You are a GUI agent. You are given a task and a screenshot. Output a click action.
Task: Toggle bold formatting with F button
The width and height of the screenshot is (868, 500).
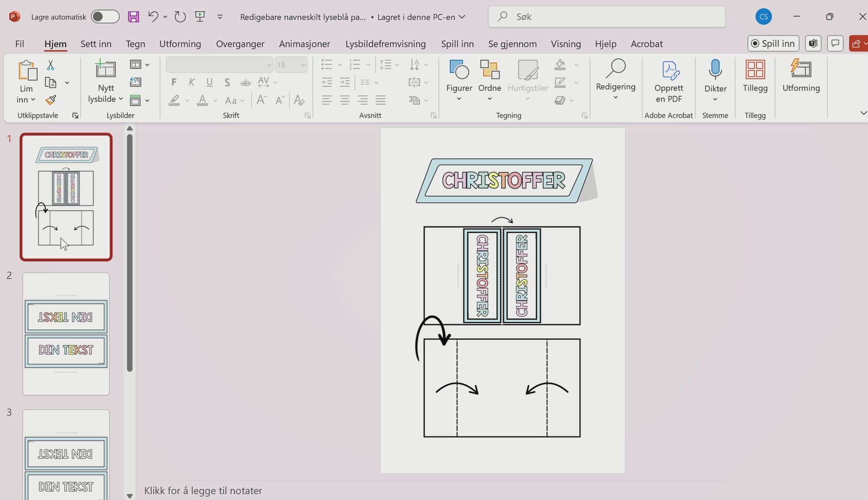click(x=174, y=82)
